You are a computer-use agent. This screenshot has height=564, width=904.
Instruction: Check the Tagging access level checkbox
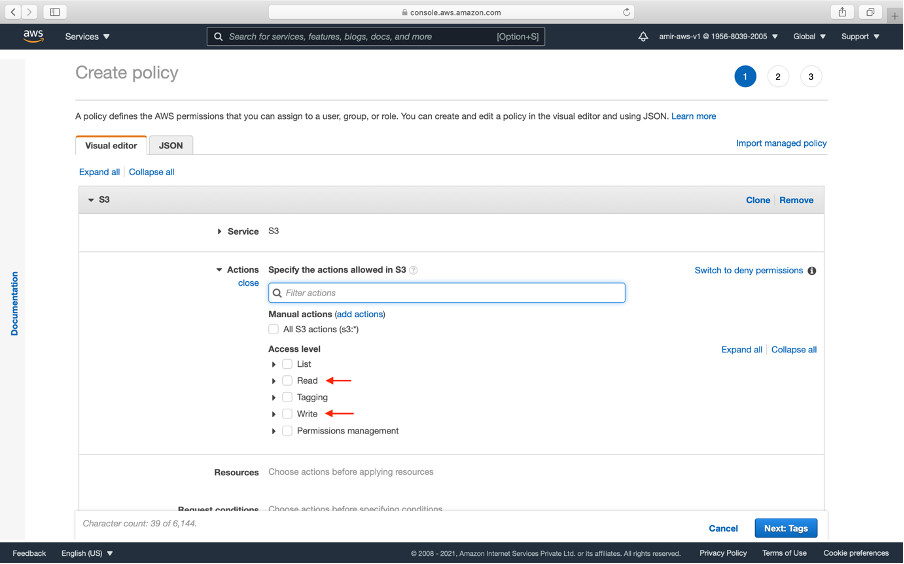click(287, 397)
